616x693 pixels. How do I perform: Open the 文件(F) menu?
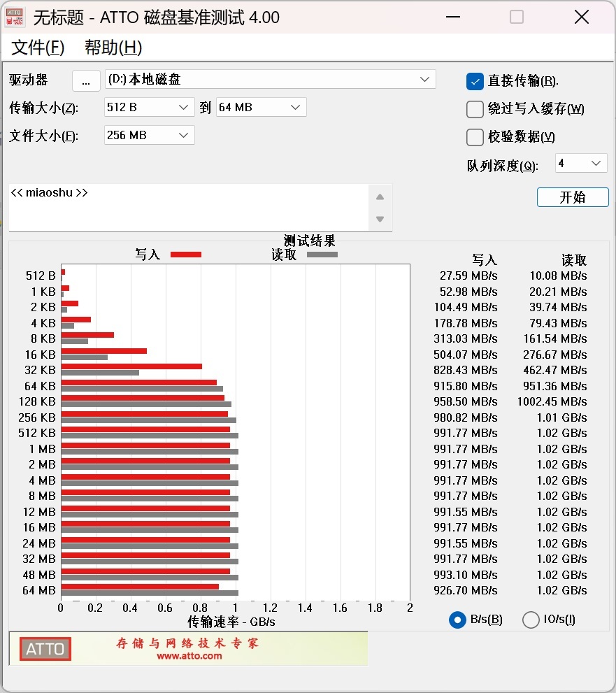[x=38, y=48]
